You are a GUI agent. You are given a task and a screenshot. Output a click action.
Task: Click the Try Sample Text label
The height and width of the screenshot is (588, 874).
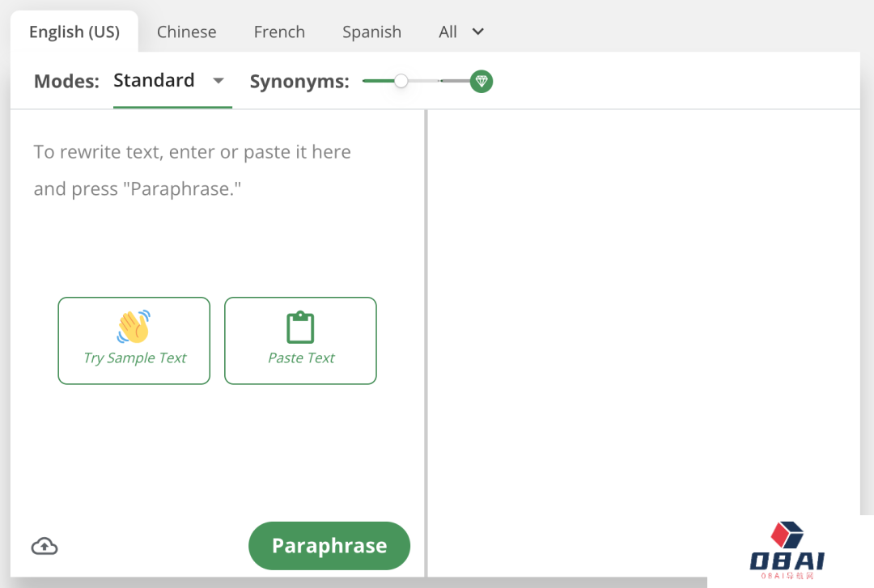pyautogui.click(x=135, y=358)
